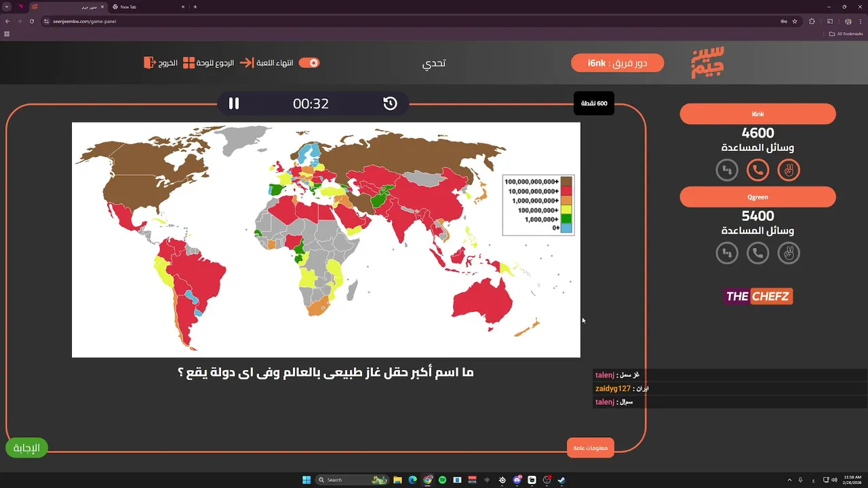This screenshot has width=868, height=488.
Task: Select the i6nk team name bar
Action: [x=757, y=114]
